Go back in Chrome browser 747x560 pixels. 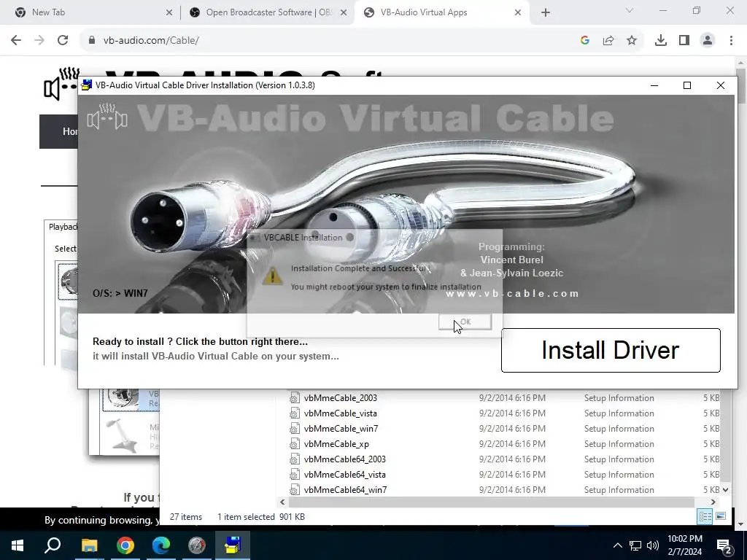[x=16, y=40]
